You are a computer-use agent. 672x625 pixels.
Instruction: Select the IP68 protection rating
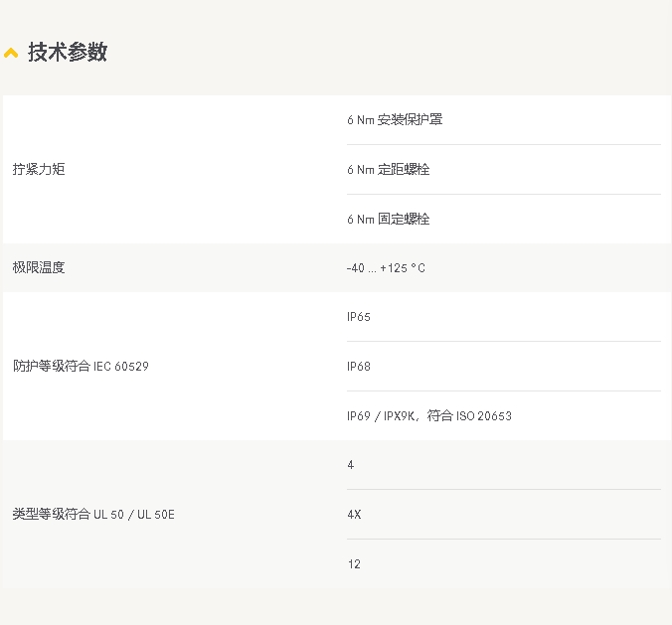coord(358,367)
